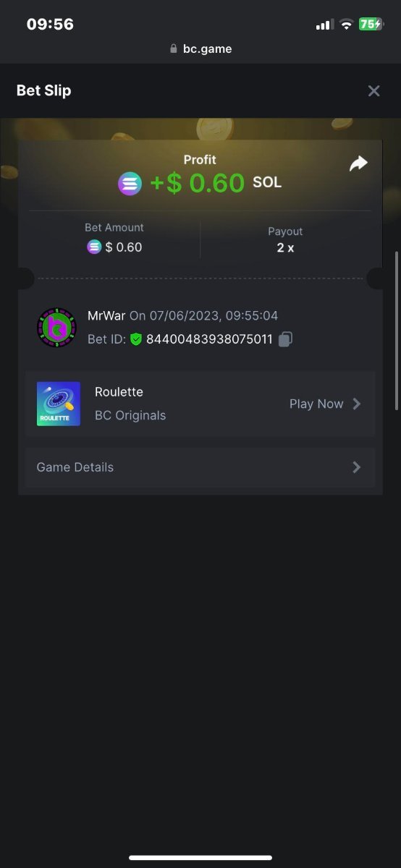The height and width of the screenshot is (868, 401).
Task: Tap the share arrow icon
Action: point(358,164)
